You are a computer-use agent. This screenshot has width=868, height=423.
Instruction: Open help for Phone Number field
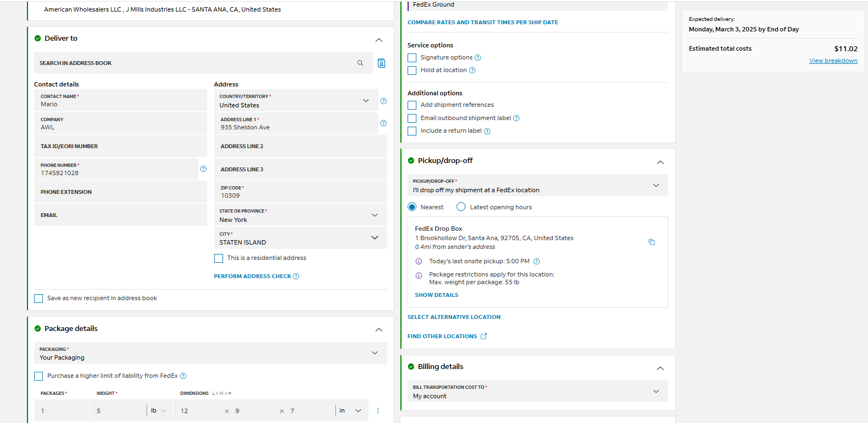[x=203, y=169]
